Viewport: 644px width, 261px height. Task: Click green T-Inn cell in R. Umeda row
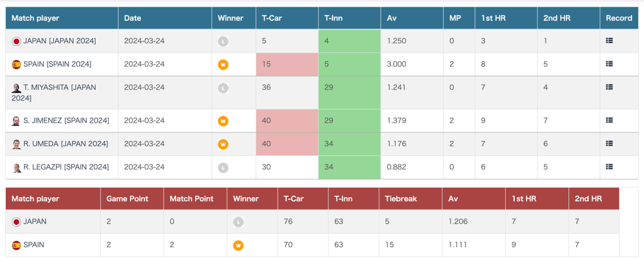coord(349,144)
